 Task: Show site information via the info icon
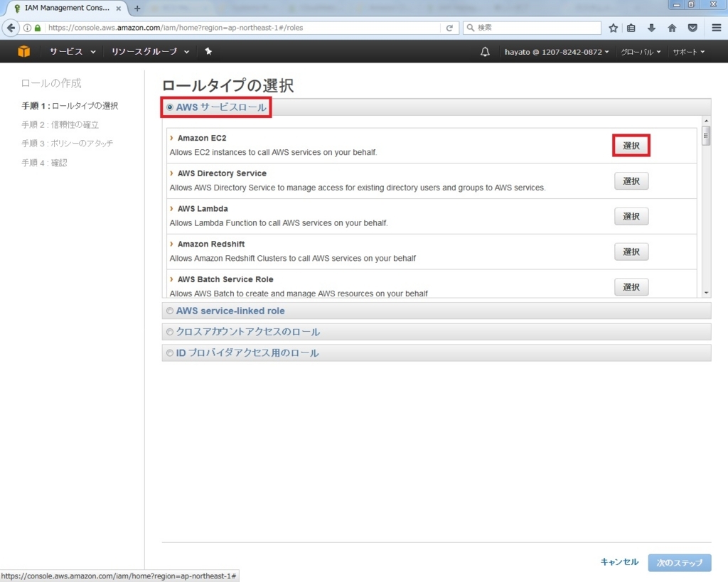coord(28,28)
